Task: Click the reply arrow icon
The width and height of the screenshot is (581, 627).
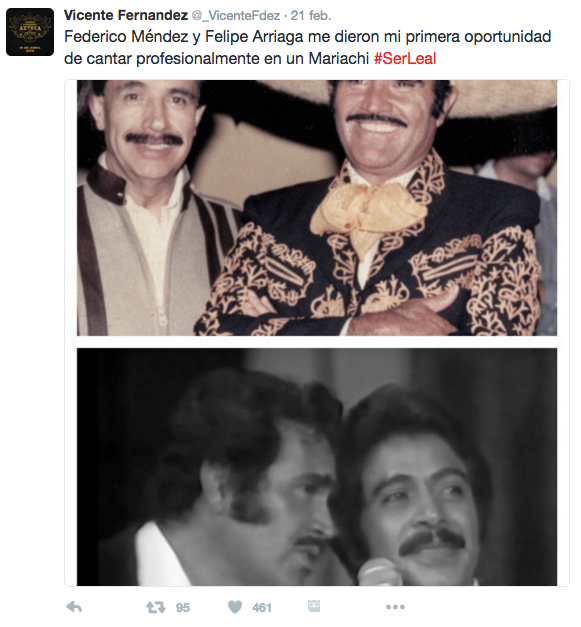Action: tap(74, 607)
